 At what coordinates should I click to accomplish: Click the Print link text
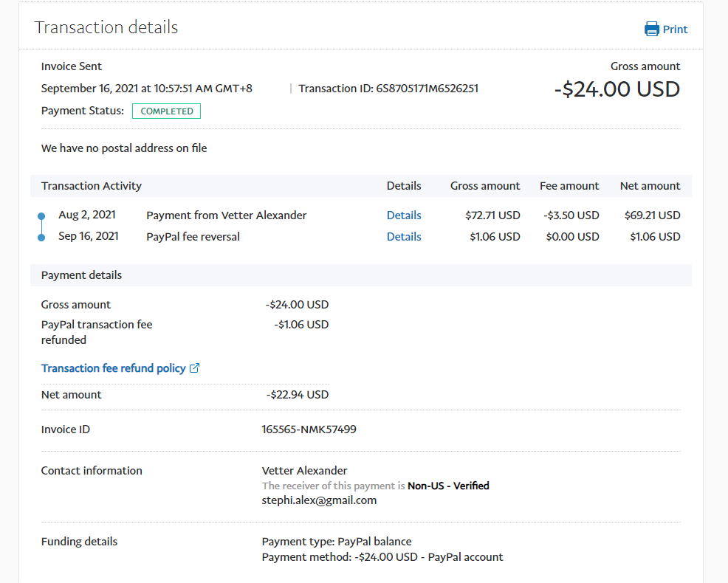pyautogui.click(x=675, y=30)
